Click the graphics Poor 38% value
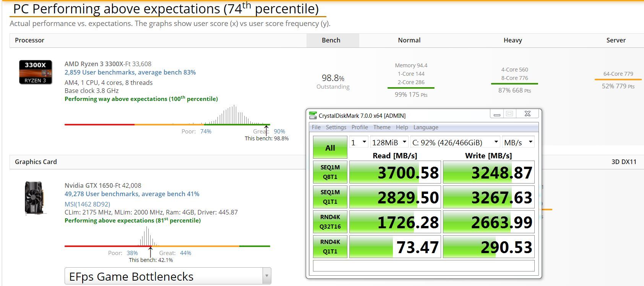644x286 pixels. pyautogui.click(x=132, y=253)
